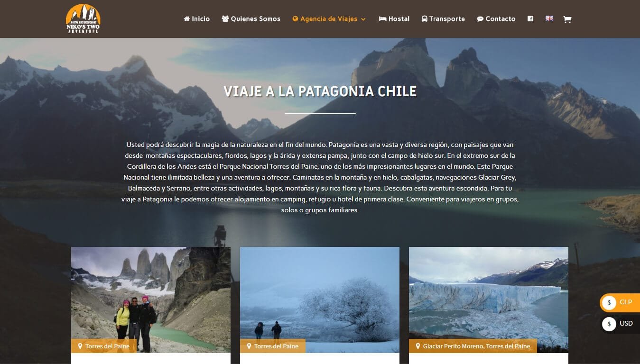Click the Niko's Two Adventure logo
The width and height of the screenshot is (640, 364).
(x=83, y=19)
